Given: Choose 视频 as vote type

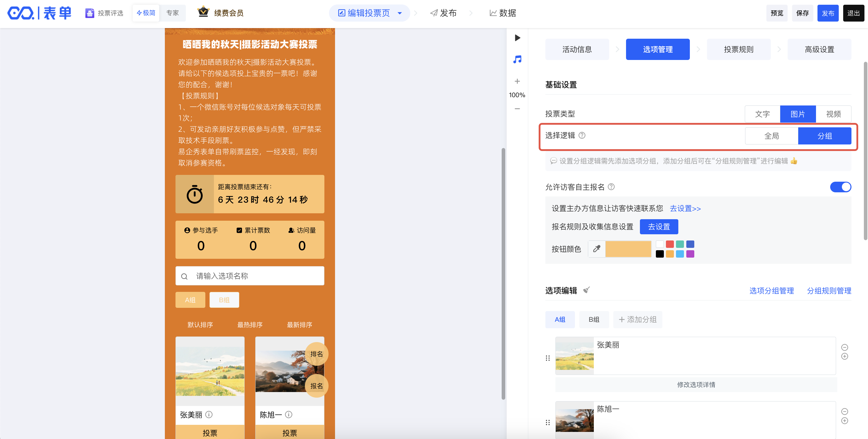Looking at the screenshot, I should pyautogui.click(x=833, y=114).
